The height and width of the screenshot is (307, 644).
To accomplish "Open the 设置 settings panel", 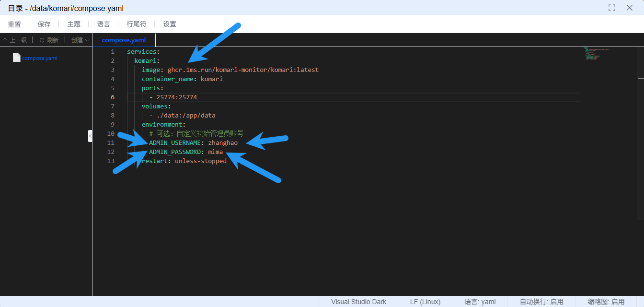I will (x=169, y=24).
